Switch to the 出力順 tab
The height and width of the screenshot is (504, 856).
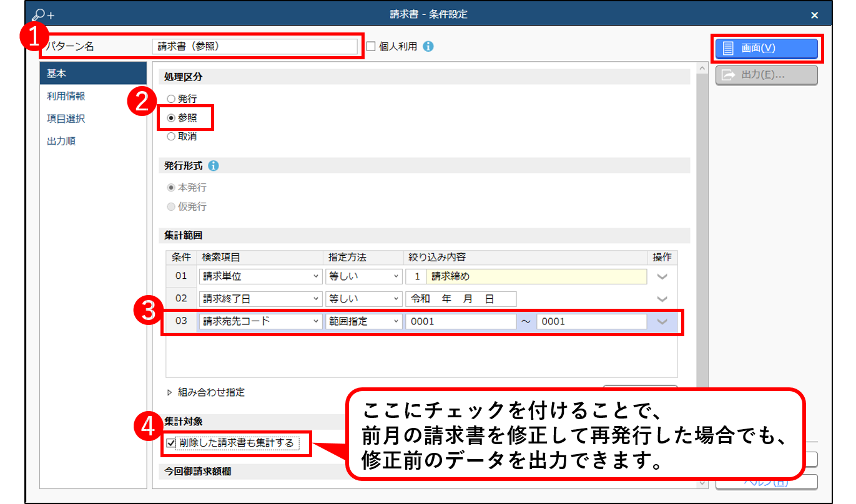(x=92, y=141)
